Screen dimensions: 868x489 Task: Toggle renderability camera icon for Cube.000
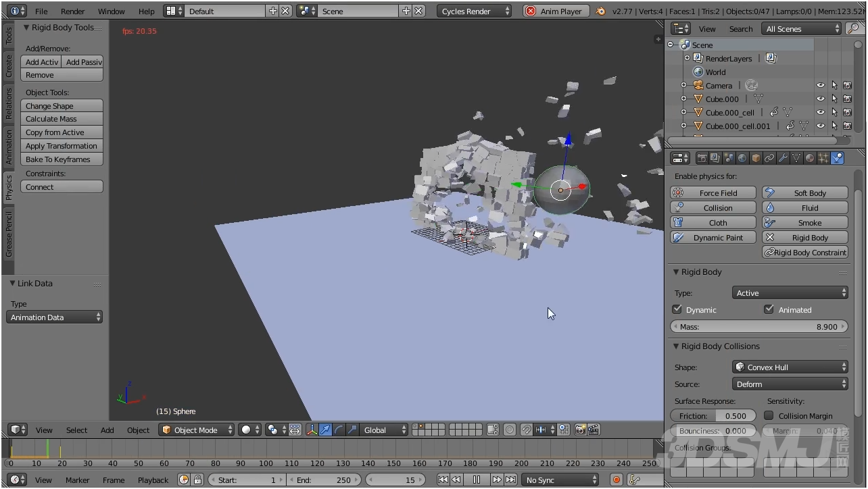click(x=847, y=99)
